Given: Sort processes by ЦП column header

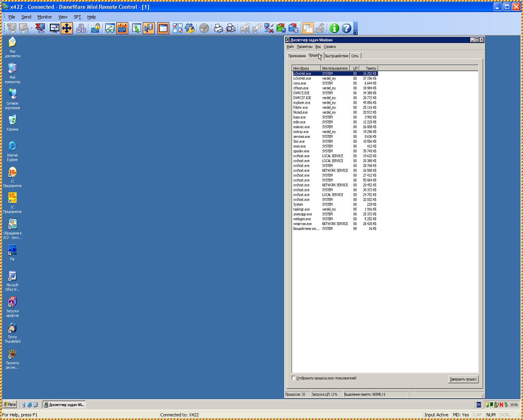Looking at the screenshot, I should (x=355, y=68).
